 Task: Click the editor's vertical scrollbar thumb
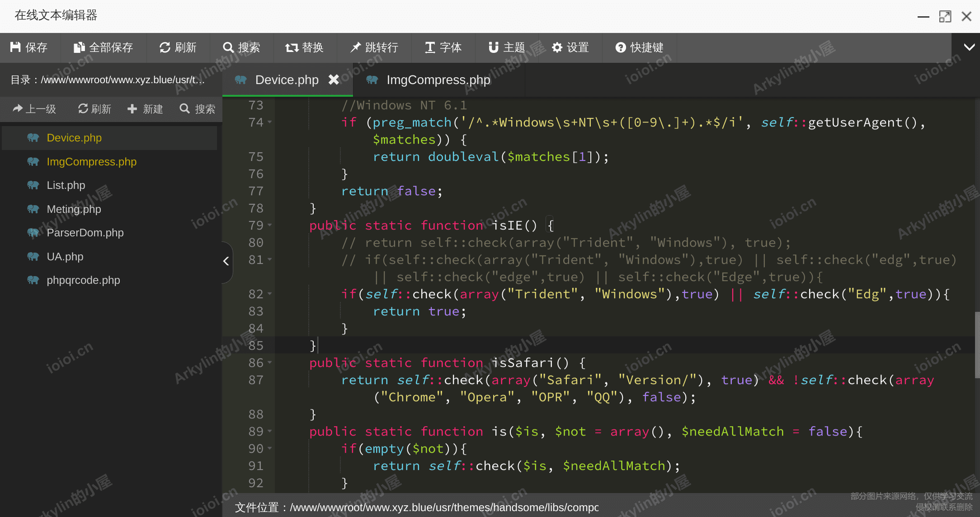(x=977, y=345)
